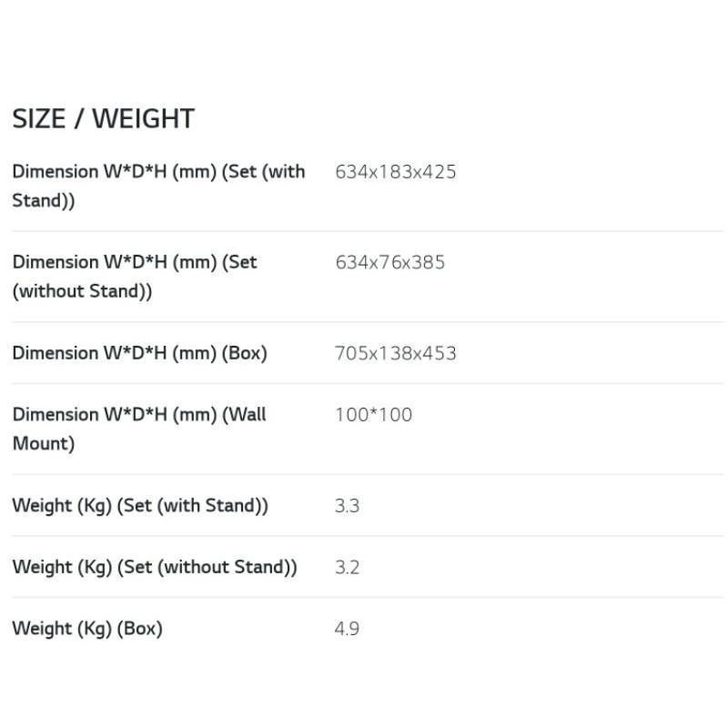
Task: Click the Weight Set without Stand label
Action: tap(155, 567)
